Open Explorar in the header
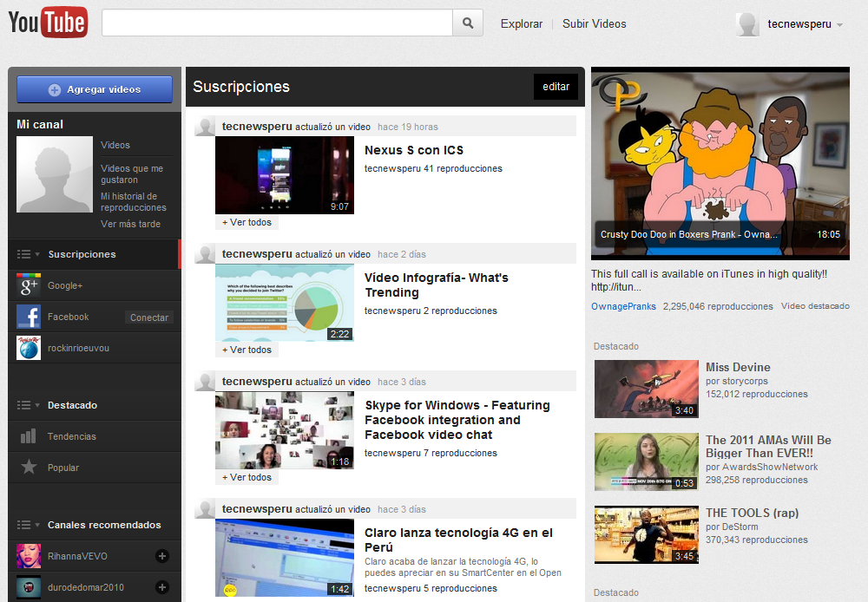This screenshot has height=602, width=868. coord(522,23)
